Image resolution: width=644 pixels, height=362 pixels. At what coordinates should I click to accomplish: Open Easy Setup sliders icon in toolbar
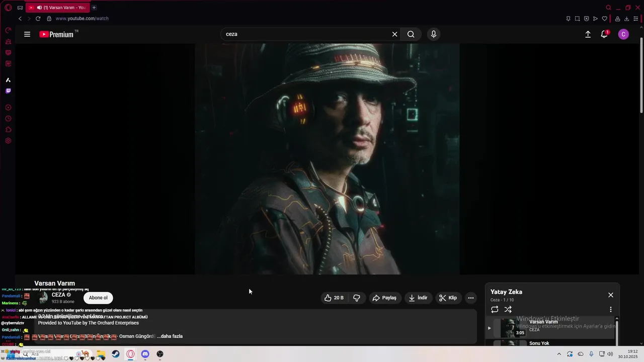click(x=635, y=19)
